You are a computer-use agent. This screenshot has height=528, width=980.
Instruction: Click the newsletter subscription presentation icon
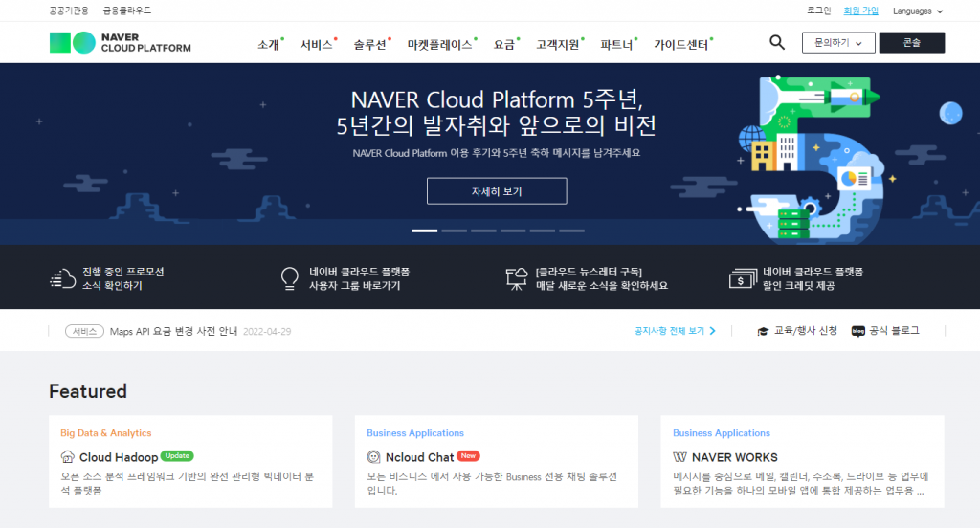pos(516,278)
